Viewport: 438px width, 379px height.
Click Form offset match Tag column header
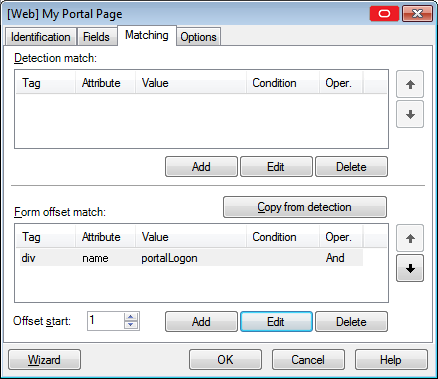(x=46, y=237)
